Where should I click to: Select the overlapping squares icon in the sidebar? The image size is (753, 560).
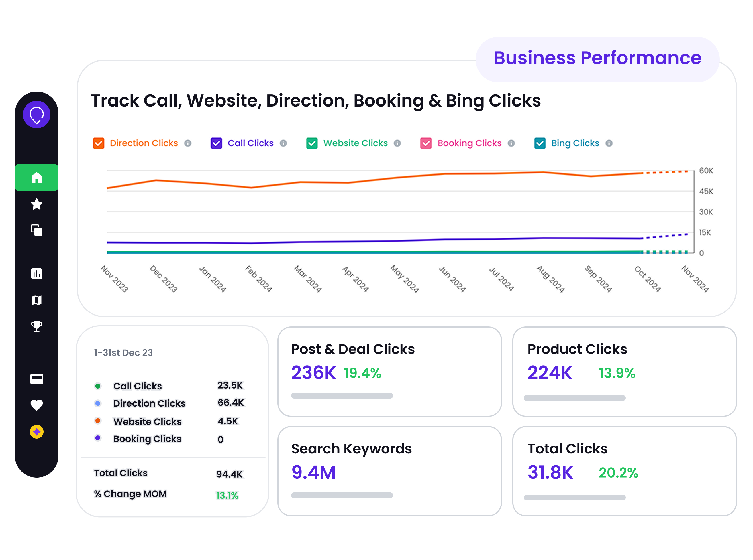pyautogui.click(x=37, y=230)
